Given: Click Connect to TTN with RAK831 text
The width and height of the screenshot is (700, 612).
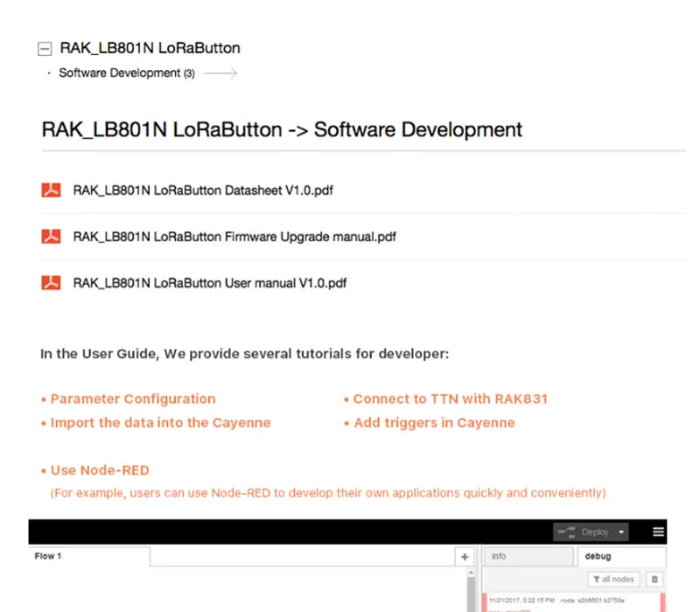Looking at the screenshot, I should (451, 399).
